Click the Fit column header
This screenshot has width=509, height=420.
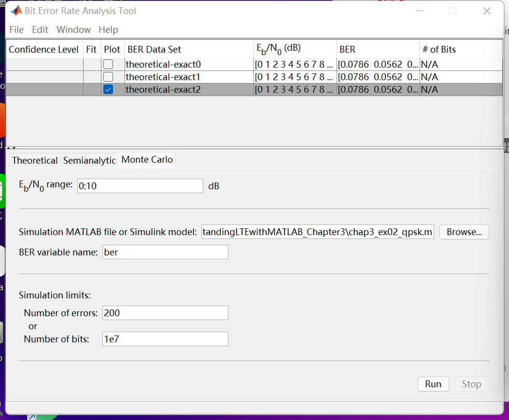[x=92, y=49]
